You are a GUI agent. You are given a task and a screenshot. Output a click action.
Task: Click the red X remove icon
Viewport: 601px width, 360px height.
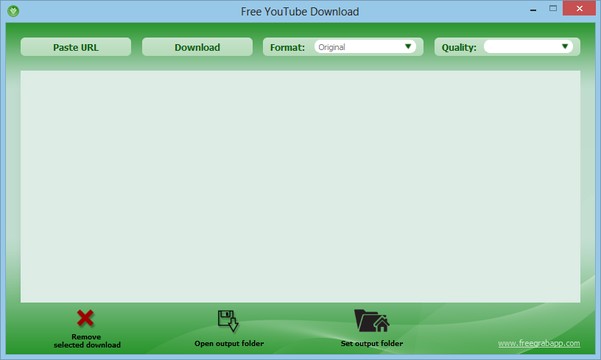(85, 318)
